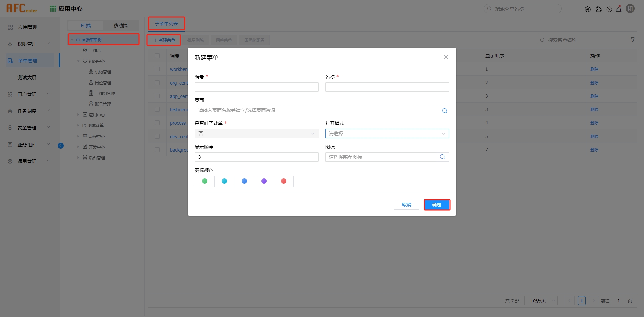The height and width of the screenshot is (317, 644).
Task: Check the workbench row checkbox
Action: pos(158,69)
